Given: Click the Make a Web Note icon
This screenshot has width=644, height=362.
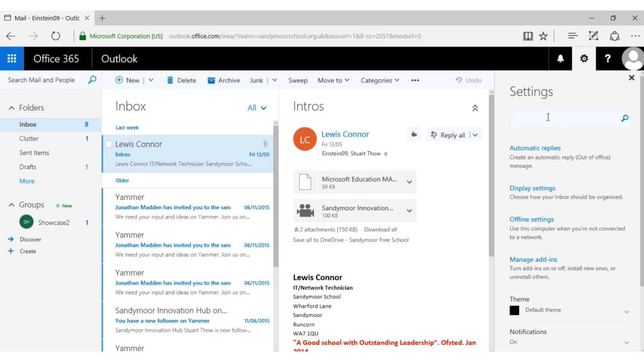Looking at the screenshot, I should click(593, 36).
